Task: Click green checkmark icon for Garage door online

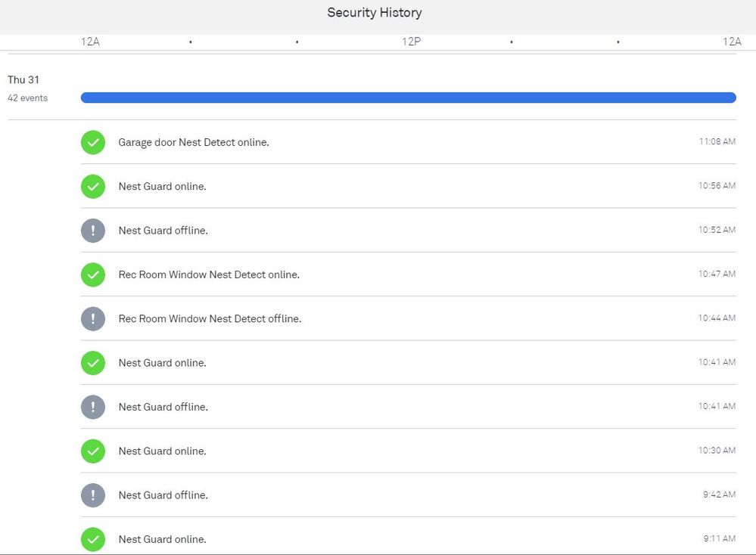Action: tap(93, 142)
